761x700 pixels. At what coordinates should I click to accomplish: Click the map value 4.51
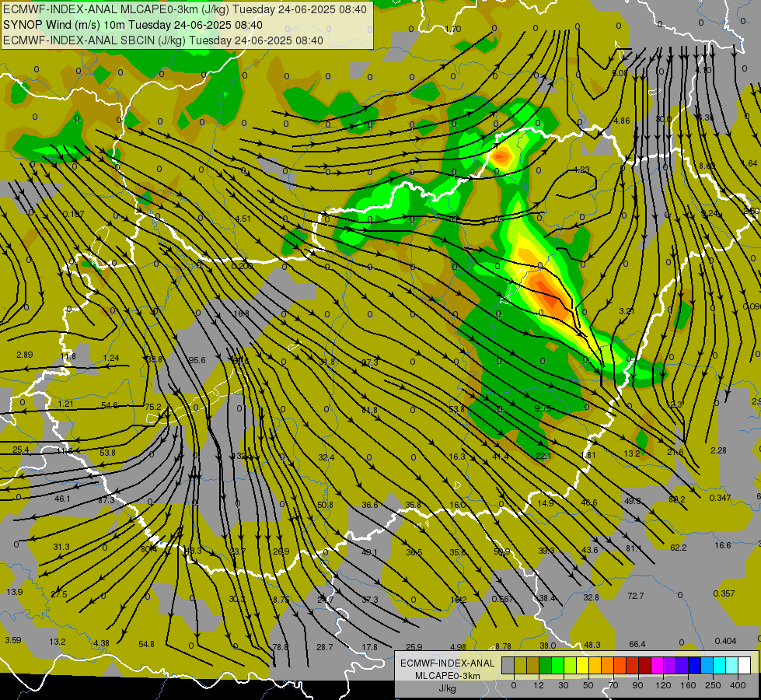(243, 219)
